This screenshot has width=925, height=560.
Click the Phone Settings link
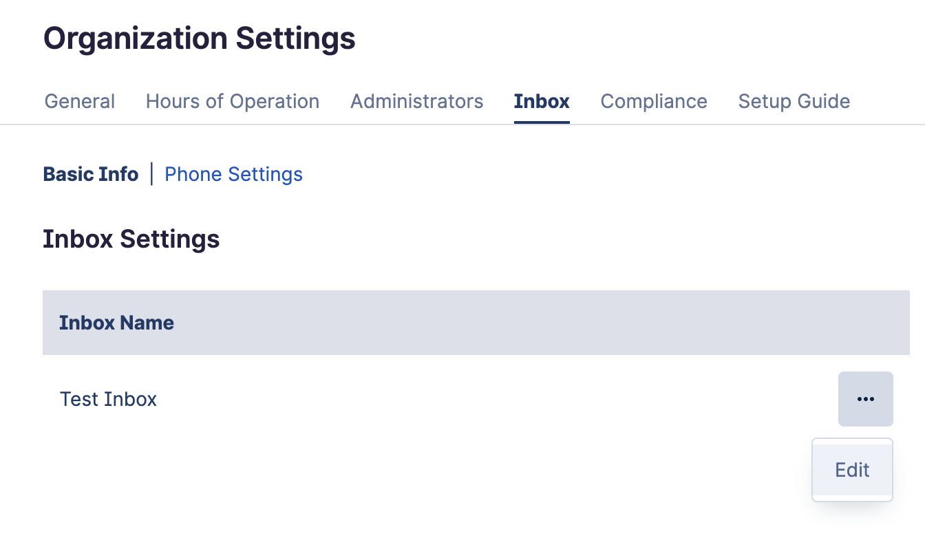point(233,174)
